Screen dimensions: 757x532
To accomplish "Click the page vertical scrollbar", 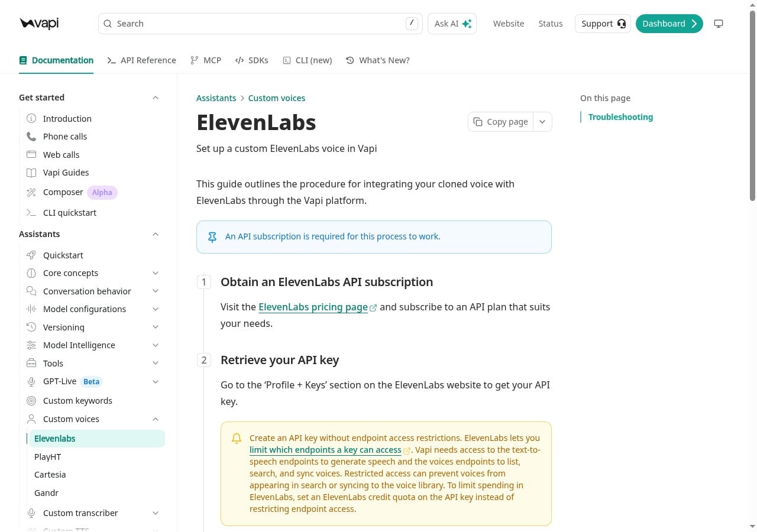I will coord(752,106).
